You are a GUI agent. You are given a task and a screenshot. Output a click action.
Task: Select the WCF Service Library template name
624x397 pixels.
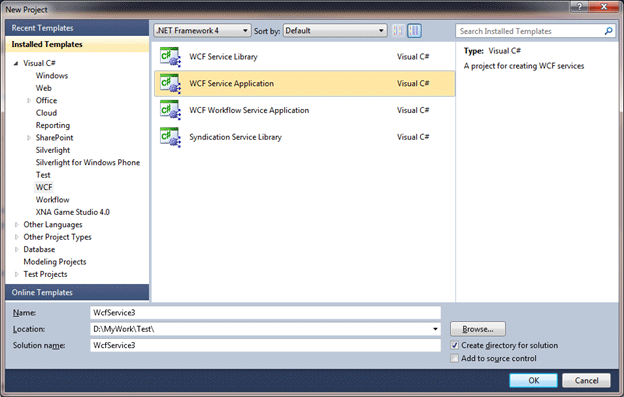point(223,57)
